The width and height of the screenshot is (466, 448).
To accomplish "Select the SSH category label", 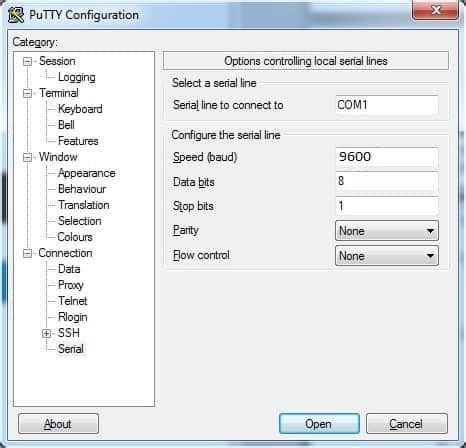I will click(69, 333).
